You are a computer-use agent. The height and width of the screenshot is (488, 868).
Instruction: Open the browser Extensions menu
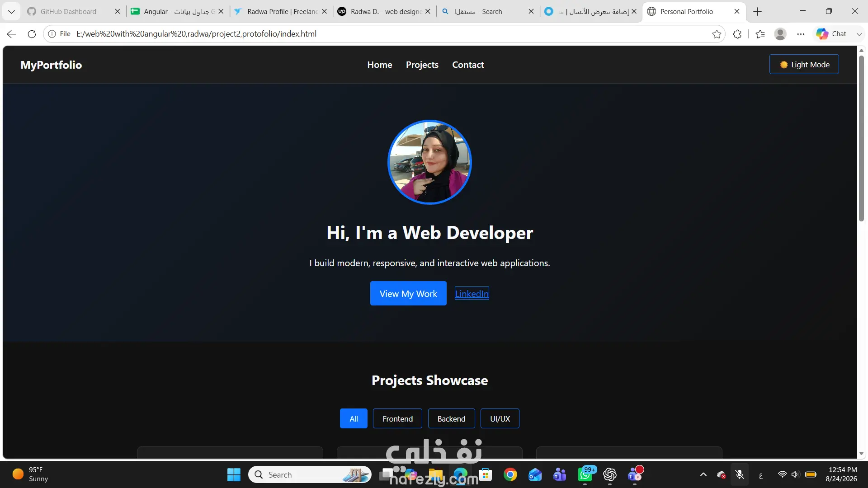coord(737,34)
